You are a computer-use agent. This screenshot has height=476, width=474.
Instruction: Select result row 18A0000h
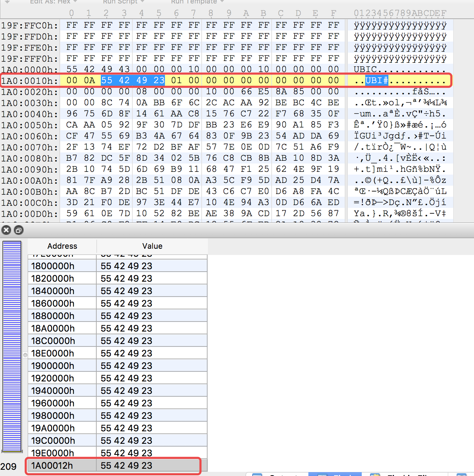pos(117,328)
